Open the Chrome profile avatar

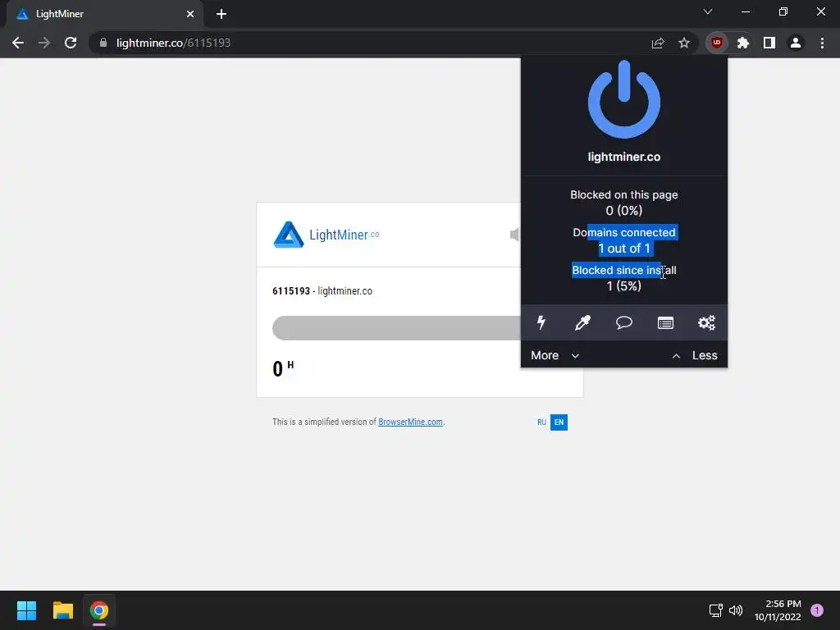[x=796, y=43]
